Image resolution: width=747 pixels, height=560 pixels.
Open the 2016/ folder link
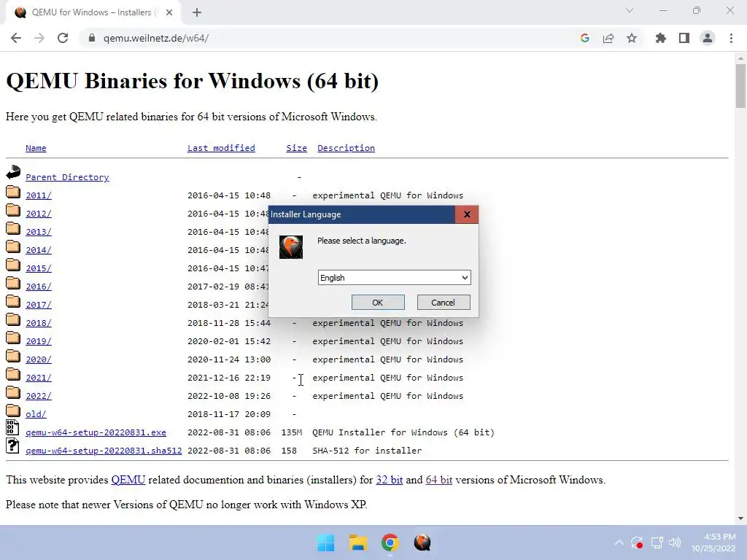tap(39, 286)
